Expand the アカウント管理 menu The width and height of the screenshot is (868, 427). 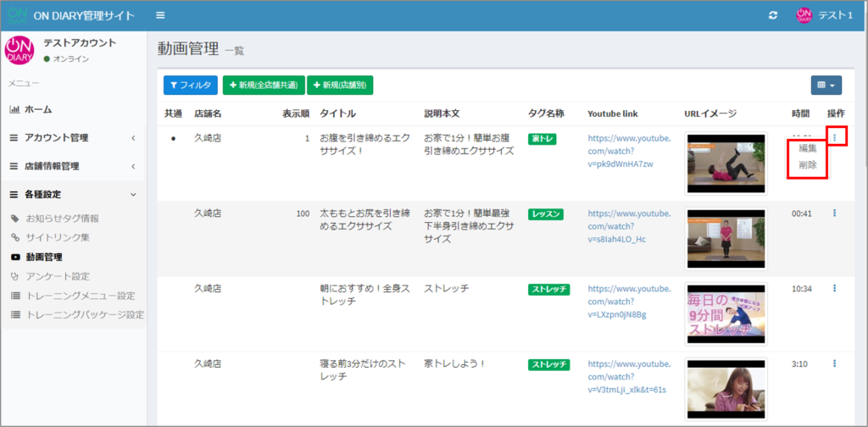72,137
